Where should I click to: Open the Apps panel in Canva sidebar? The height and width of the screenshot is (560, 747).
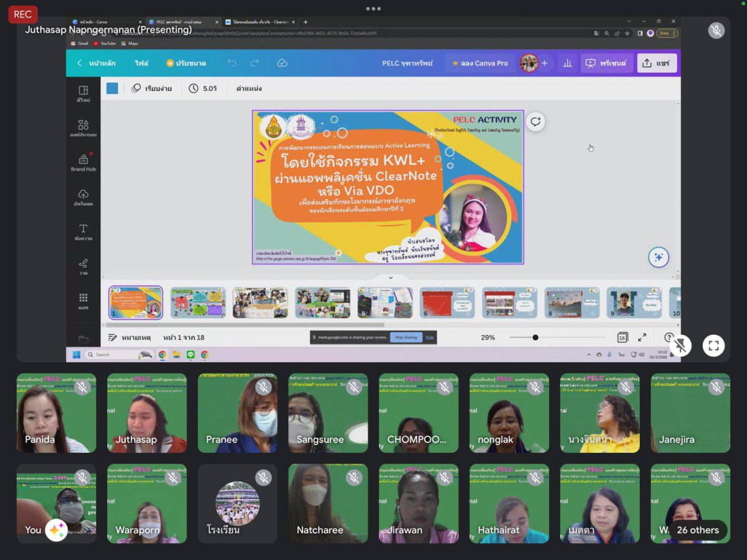(83, 301)
